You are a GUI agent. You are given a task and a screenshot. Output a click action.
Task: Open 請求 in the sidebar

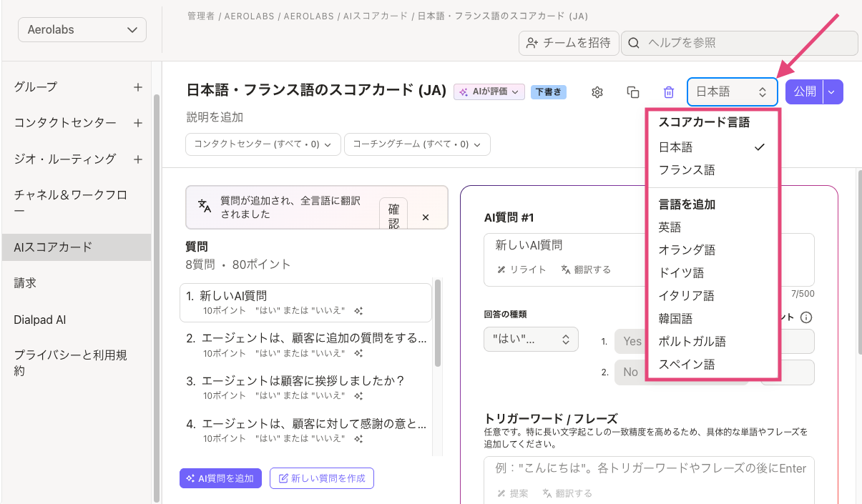(25, 283)
